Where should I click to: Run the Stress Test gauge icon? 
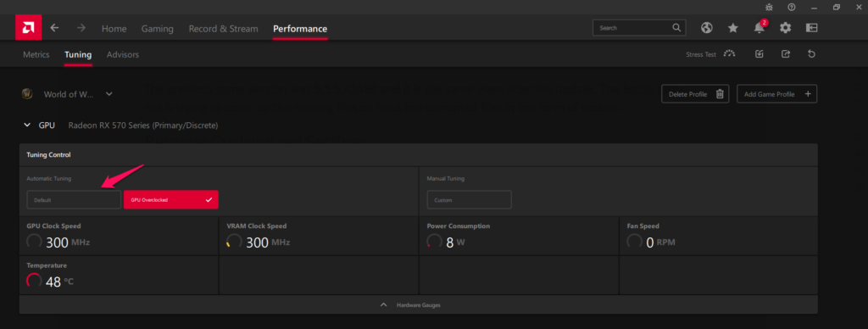(730, 54)
